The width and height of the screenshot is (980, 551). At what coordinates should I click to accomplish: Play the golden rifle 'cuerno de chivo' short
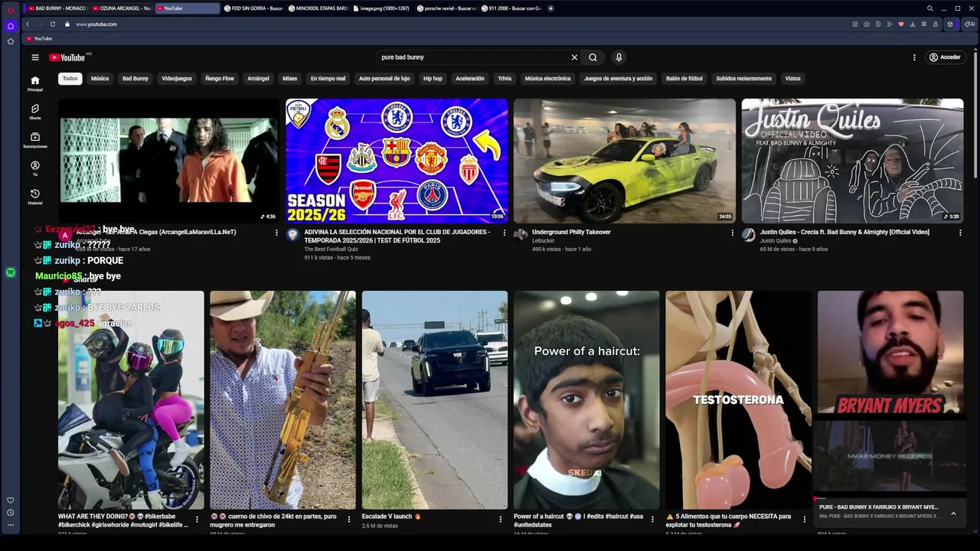283,399
